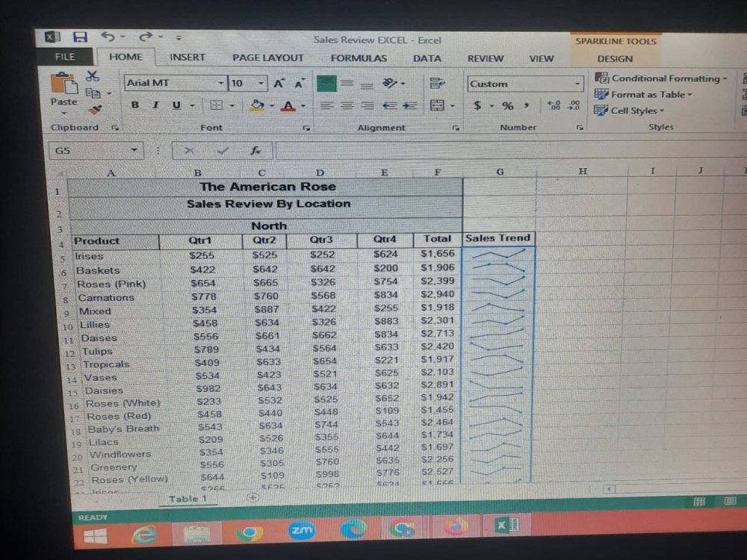
Task: Open the FILE tab
Action: (65, 57)
